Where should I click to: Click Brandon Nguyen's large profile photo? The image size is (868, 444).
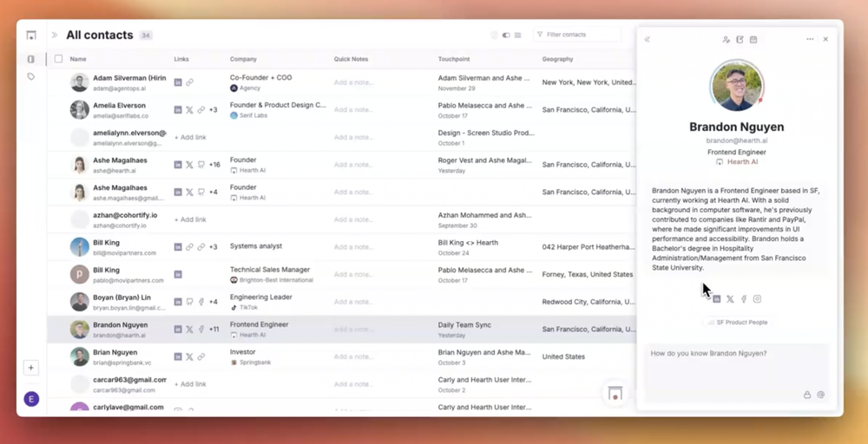click(737, 86)
